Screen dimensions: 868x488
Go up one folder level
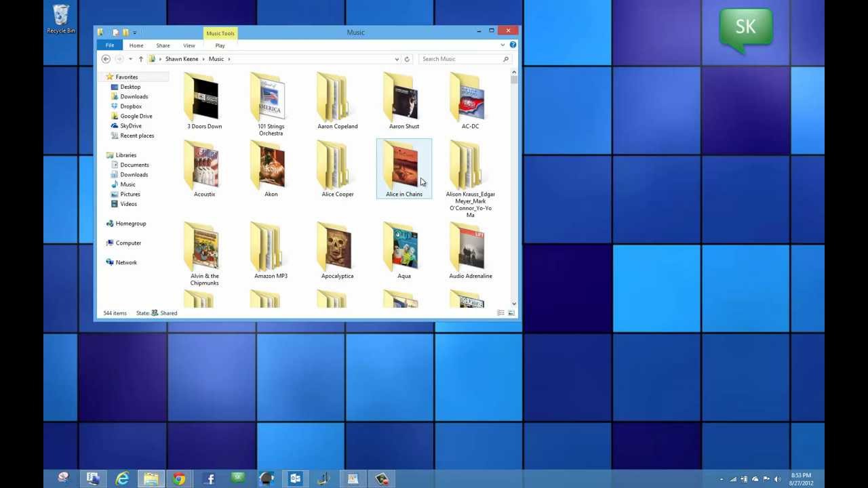[x=140, y=59]
